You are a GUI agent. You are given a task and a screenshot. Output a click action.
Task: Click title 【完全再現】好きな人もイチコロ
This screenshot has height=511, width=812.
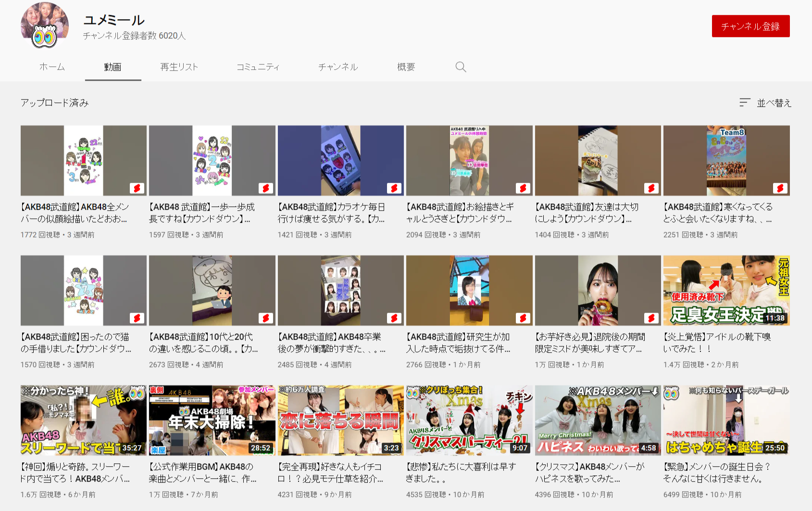[x=331, y=473]
